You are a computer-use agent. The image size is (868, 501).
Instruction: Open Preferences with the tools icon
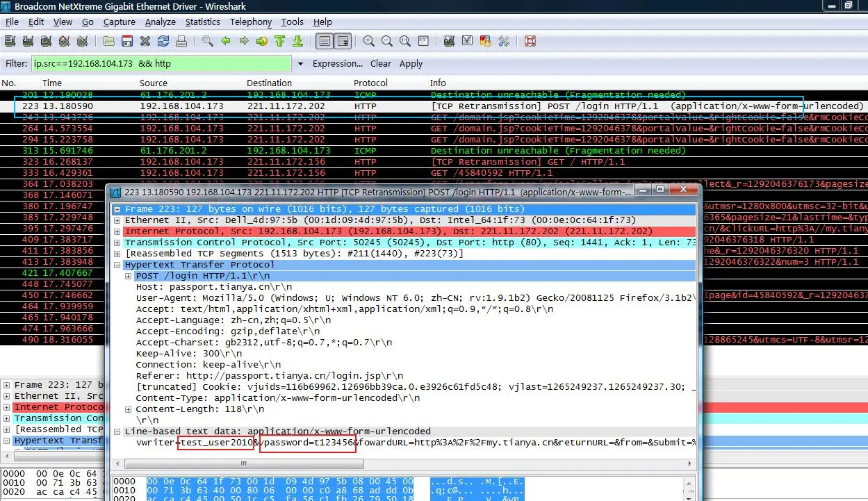tap(504, 42)
